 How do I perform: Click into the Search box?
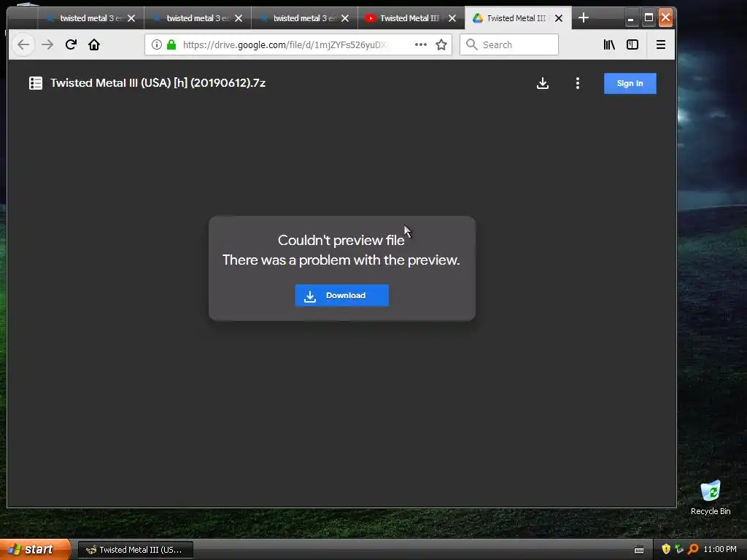tap(508, 44)
